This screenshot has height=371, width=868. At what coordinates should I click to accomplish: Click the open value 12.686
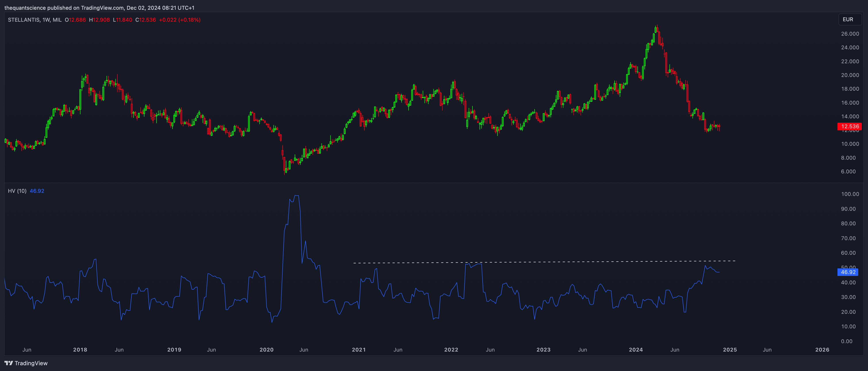pyautogui.click(x=77, y=20)
